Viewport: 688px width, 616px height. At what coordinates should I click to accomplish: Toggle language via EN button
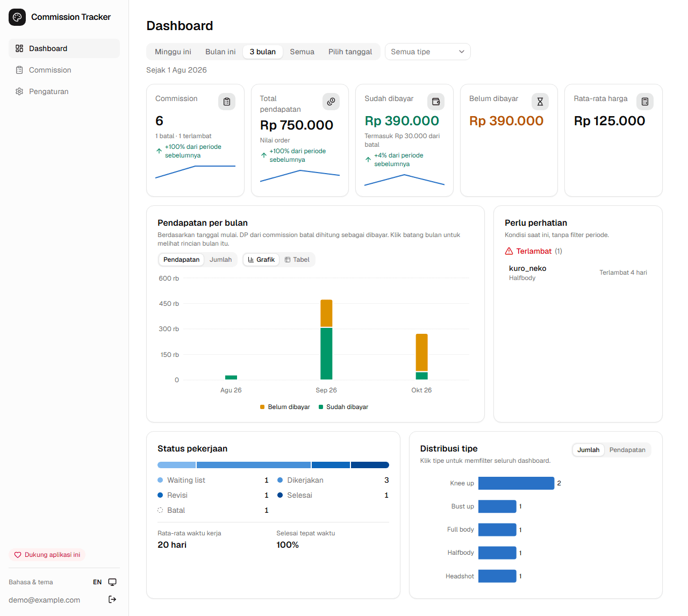coord(97,582)
